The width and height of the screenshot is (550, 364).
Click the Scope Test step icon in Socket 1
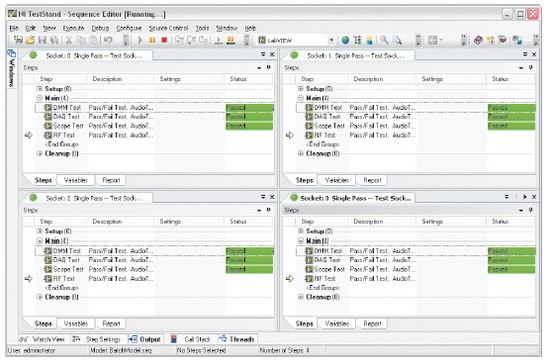[309, 126]
